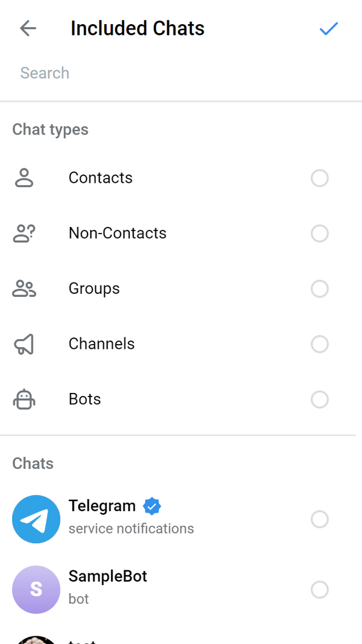The height and width of the screenshot is (644, 362).
Task: Choose the Channels chat type label
Action: point(101,344)
